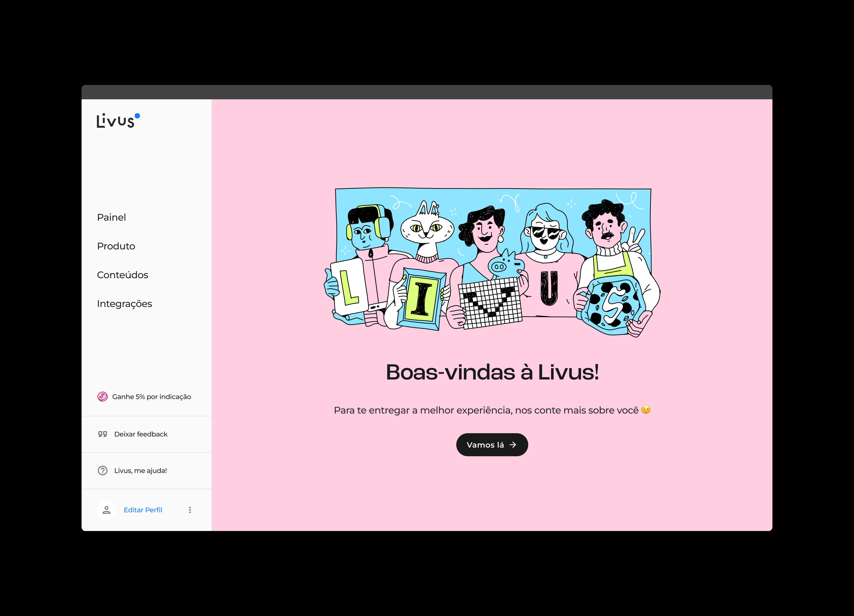Click the user avatar profile icon

(x=107, y=510)
